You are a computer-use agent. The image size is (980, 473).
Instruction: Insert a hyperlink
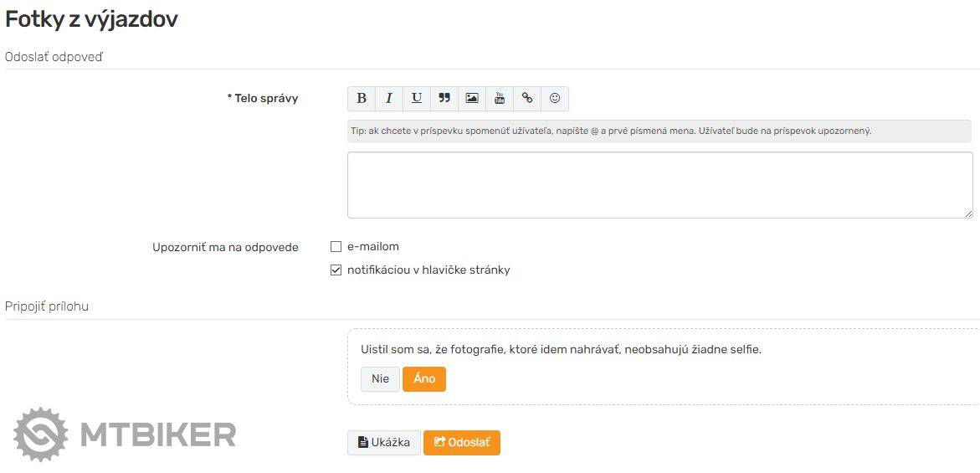527,99
